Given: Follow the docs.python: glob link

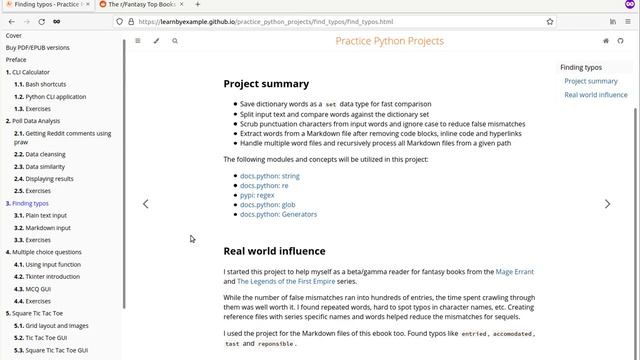Looking at the screenshot, I should coord(268,204).
